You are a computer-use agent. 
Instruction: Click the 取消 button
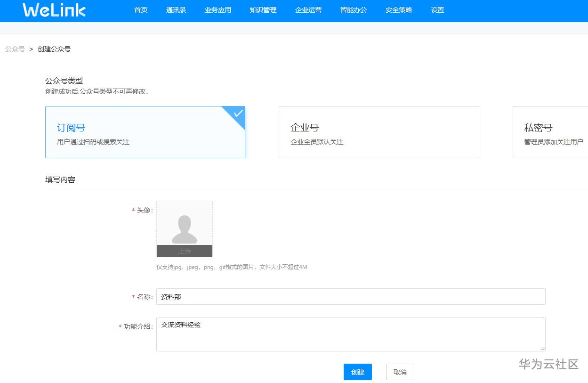[x=400, y=372]
